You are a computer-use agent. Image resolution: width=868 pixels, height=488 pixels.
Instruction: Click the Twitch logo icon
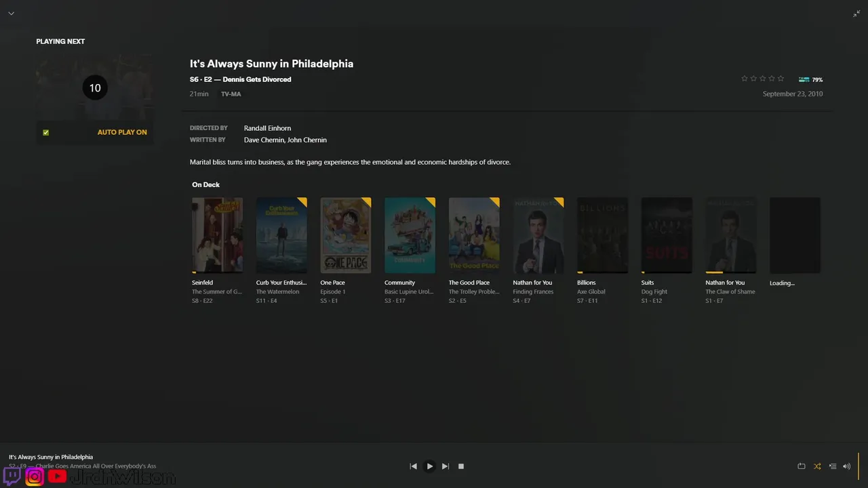pos(12,476)
